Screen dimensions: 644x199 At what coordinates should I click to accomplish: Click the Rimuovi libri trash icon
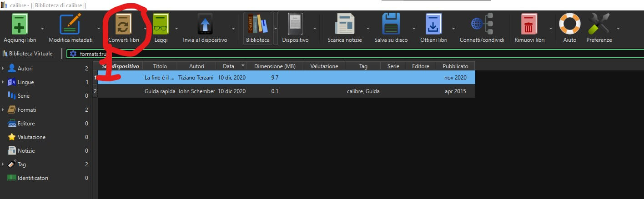click(529, 24)
